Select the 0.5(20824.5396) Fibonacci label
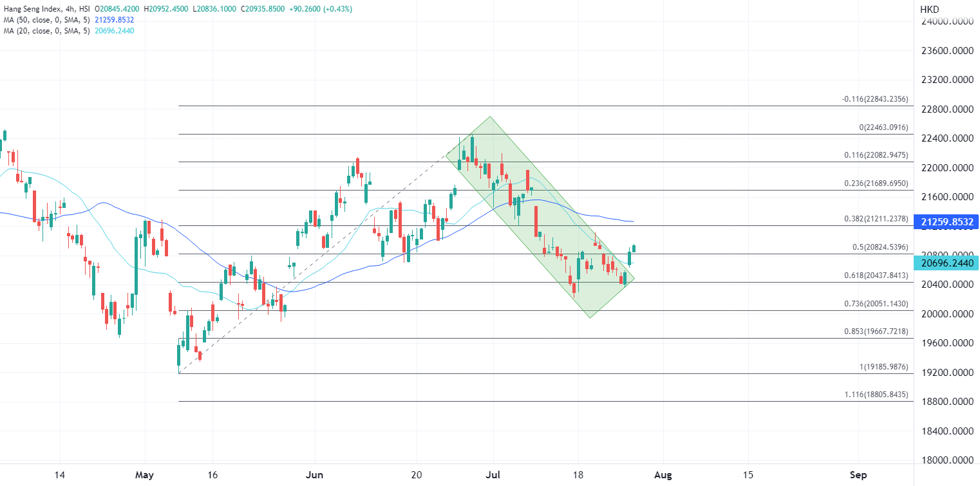The height and width of the screenshot is (486, 980). click(x=880, y=247)
